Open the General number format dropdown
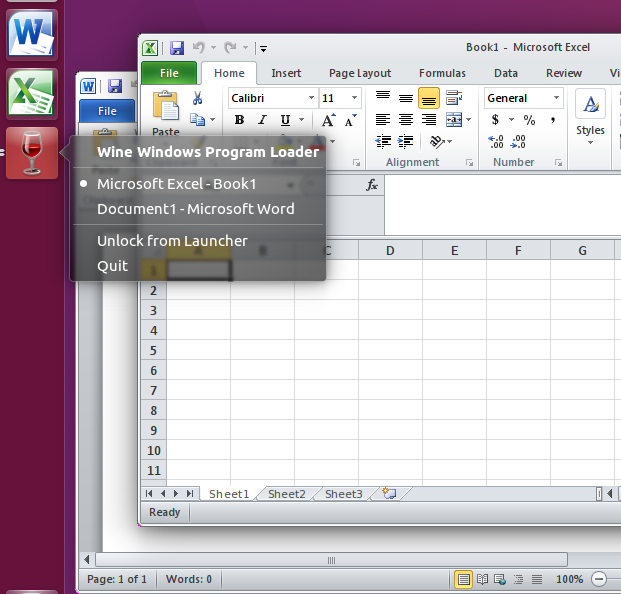Viewport: 621px width, 594px height. tap(556, 97)
